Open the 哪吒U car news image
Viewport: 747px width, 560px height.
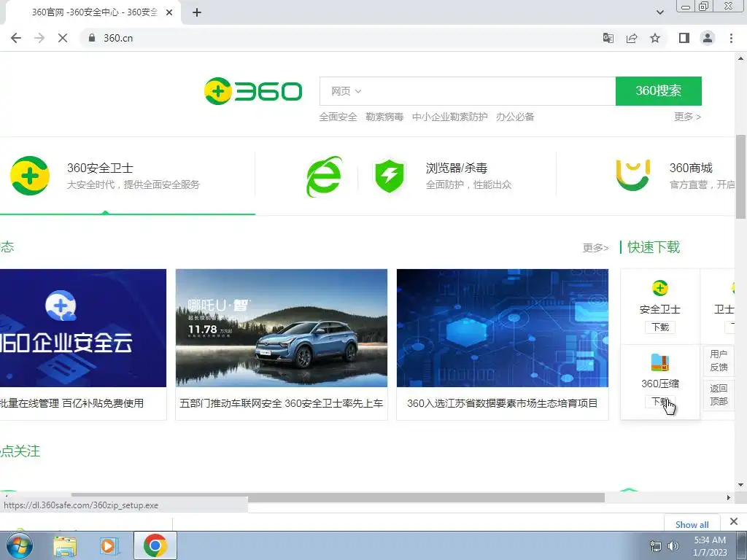pyautogui.click(x=281, y=328)
